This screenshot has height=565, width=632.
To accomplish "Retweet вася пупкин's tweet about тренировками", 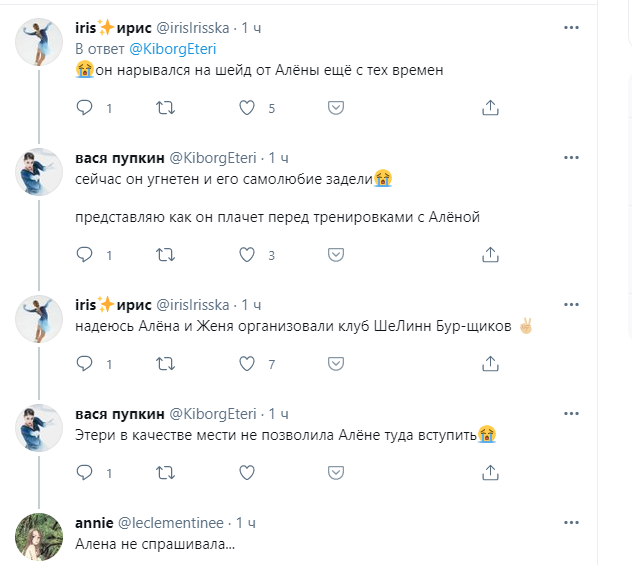I will point(164,255).
